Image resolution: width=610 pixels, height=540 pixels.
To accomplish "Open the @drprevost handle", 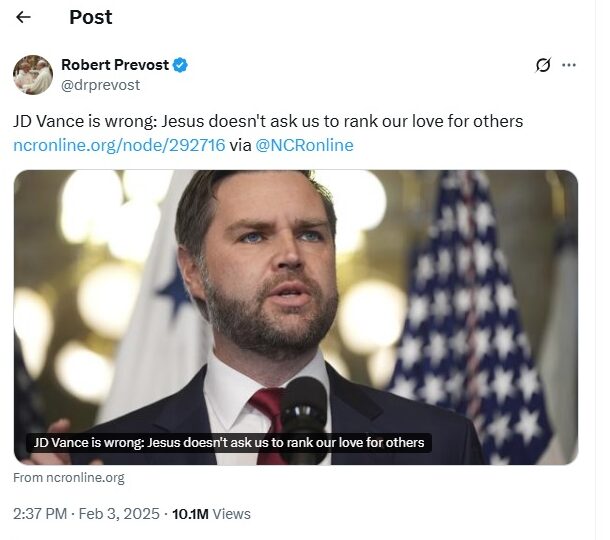I will click(x=100, y=85).
